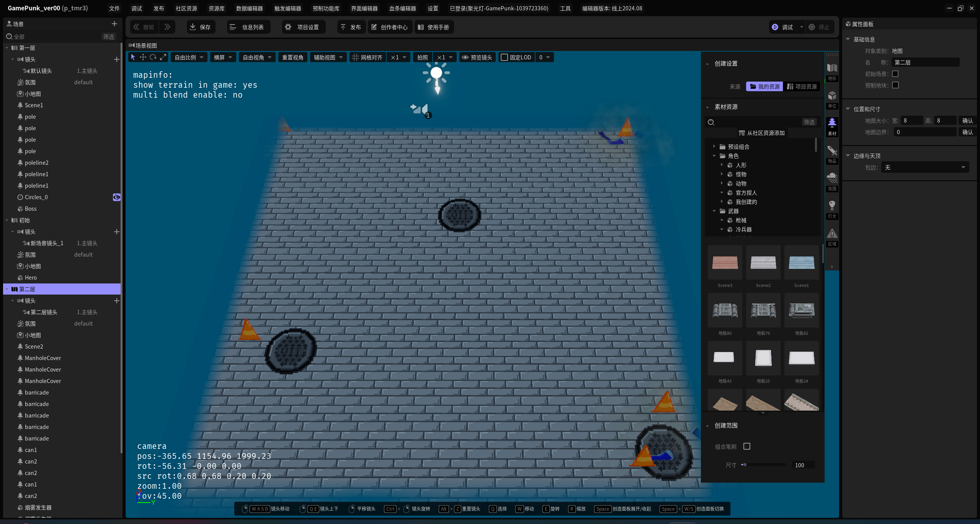The width and height of the screenshot is (980, 524).
Task: Toggle the 固定LOD checkbox
Action: tap(504, 57)
